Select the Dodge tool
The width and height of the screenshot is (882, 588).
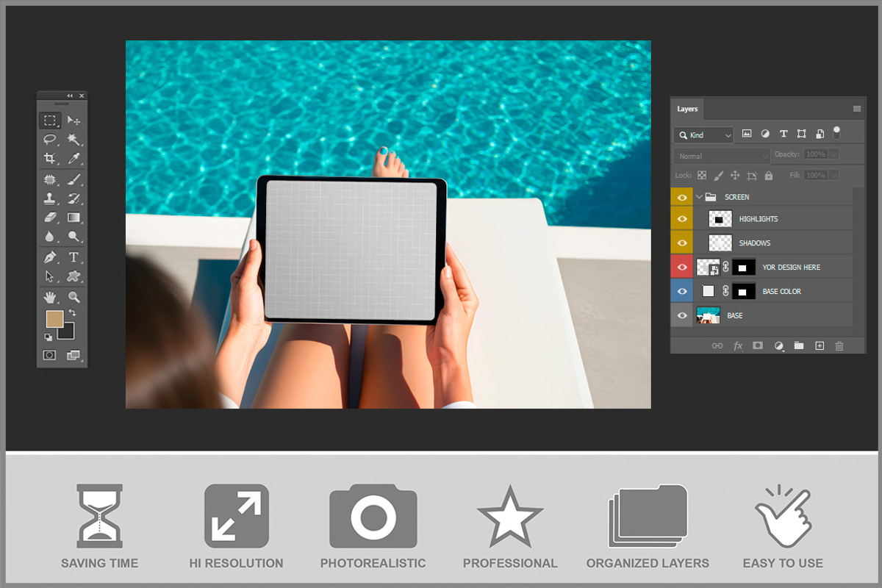73,237
